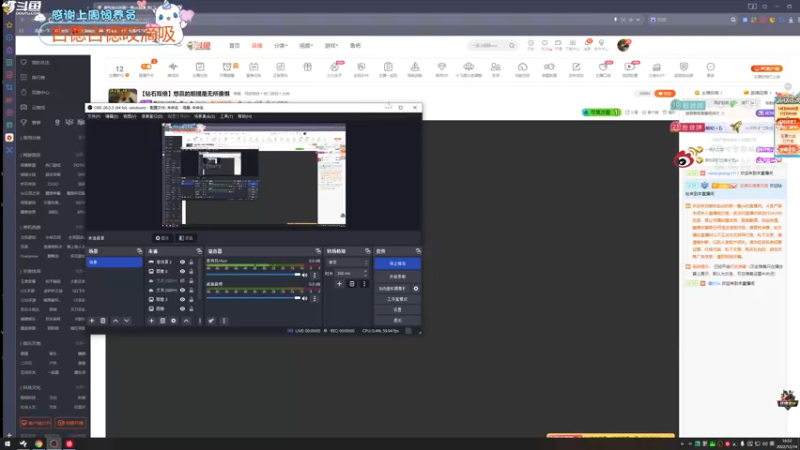Focus the Douyu search box
The height and width of the screenshot is (450, 800).
[492, 45]
